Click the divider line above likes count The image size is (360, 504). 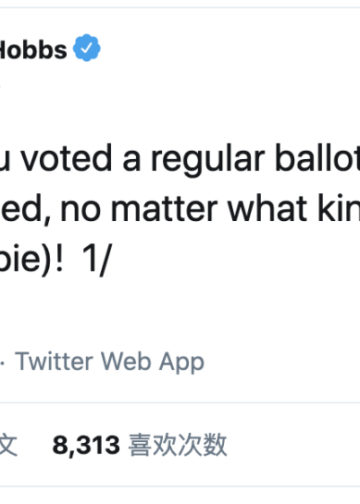coord(180,403)
